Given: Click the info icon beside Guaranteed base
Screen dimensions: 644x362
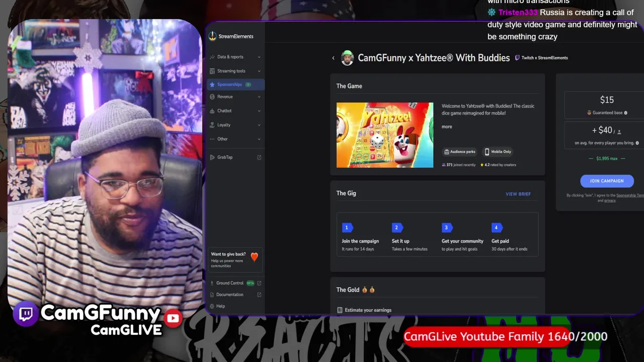Looking at the screenshot, I should pyautogui.click(x=625, y=113).
